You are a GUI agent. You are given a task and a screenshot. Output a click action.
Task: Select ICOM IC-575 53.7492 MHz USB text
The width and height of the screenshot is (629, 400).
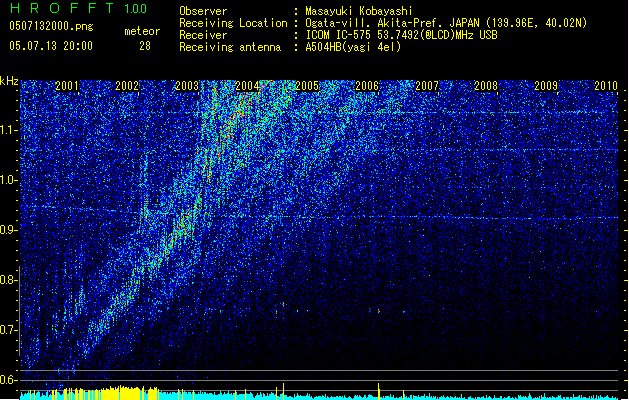click(401, 35)
